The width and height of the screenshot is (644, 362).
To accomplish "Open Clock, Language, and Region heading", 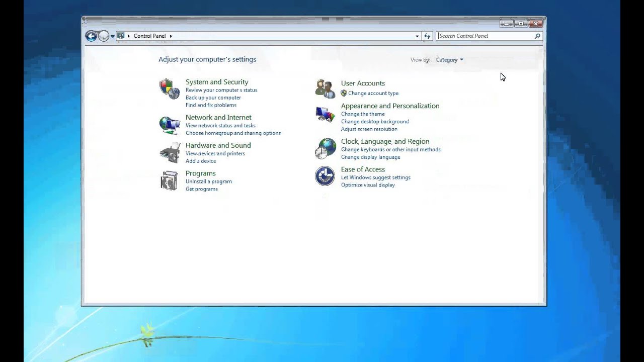I will [x=385, y=141].
